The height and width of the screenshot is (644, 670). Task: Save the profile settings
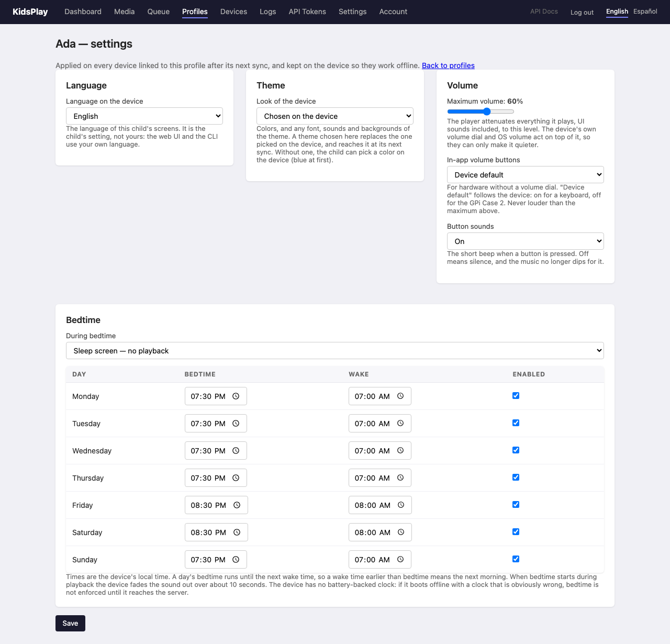(70, 623)
